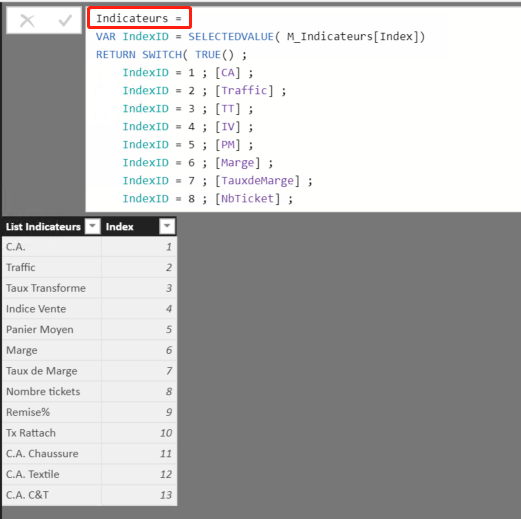Click the Index value 13 cell

point(139,495)
